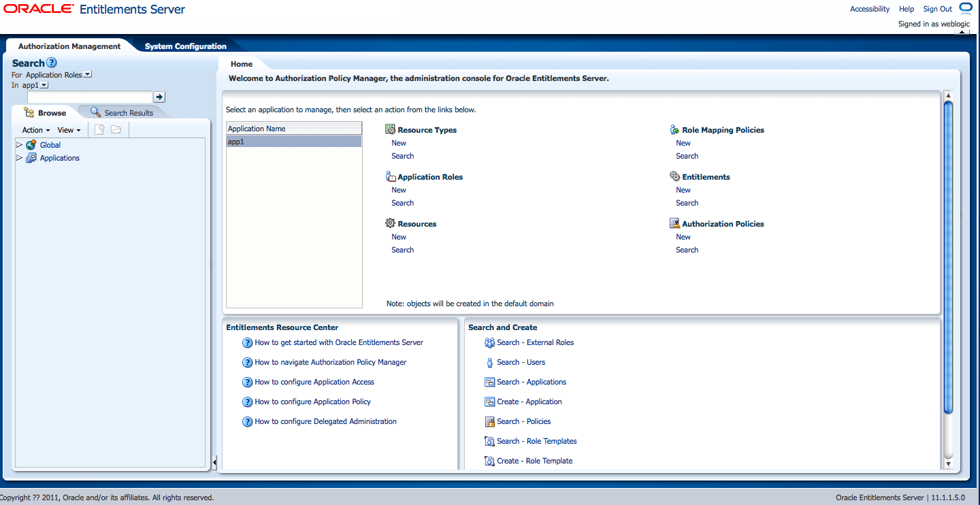The height and width of the screenshot is (505, 980).
Task: Open the Help link in header
Action: click(906, 9)
